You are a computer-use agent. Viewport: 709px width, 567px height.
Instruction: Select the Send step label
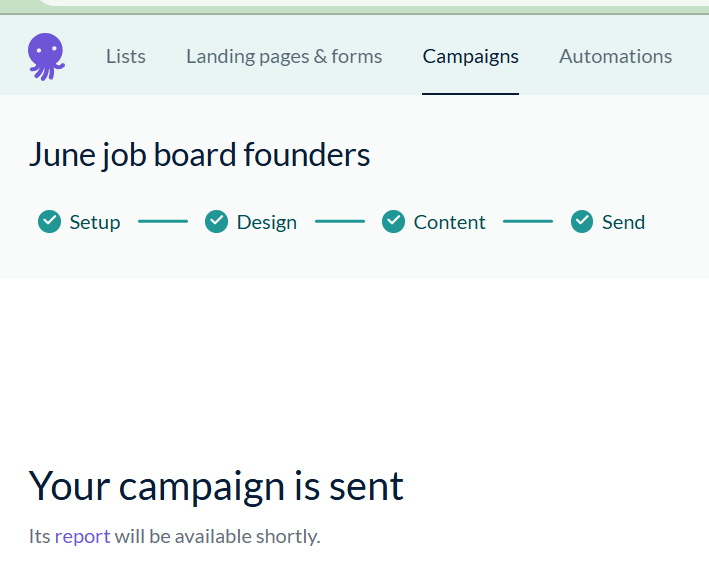[623, 222]
